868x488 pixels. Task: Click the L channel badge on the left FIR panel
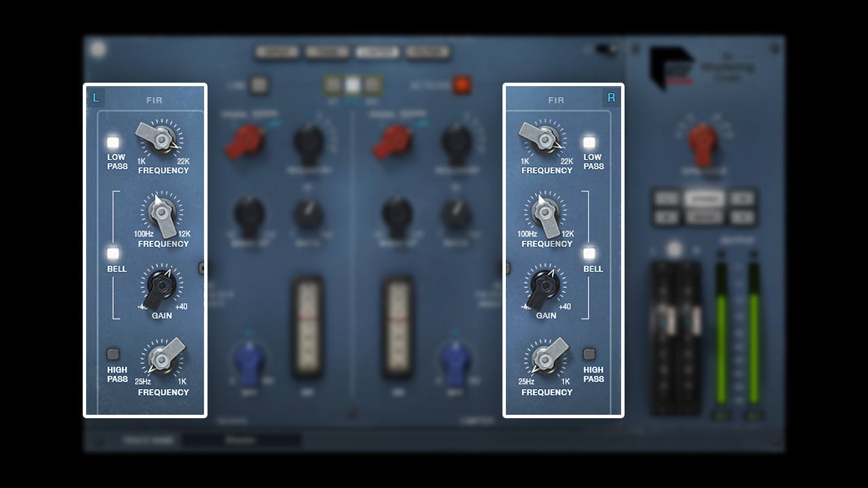96,98
